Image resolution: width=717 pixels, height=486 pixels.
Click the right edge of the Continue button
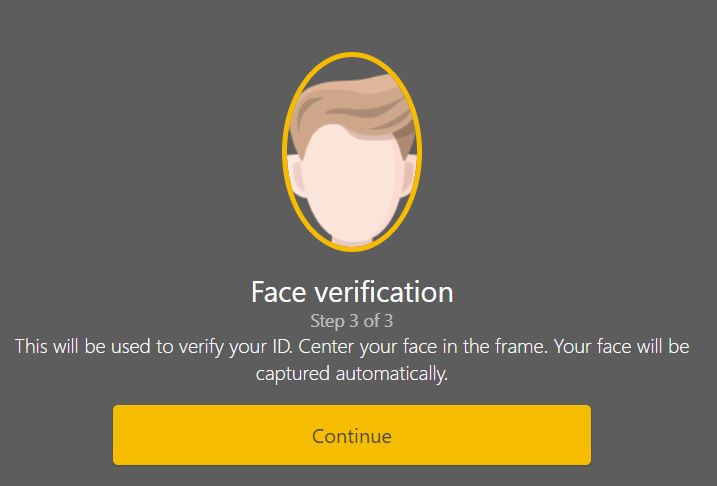584,435
